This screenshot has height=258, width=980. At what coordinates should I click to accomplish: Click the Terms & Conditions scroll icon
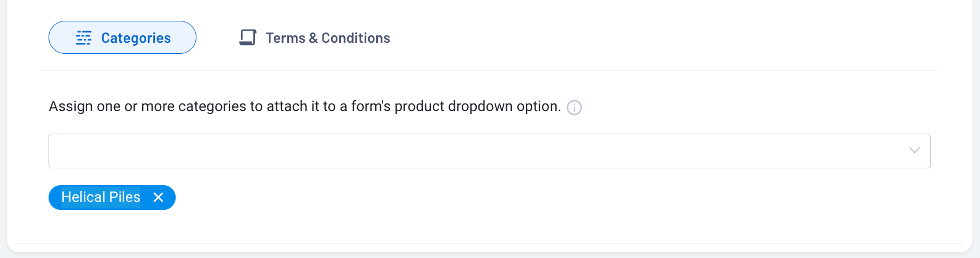pos(248,38)
